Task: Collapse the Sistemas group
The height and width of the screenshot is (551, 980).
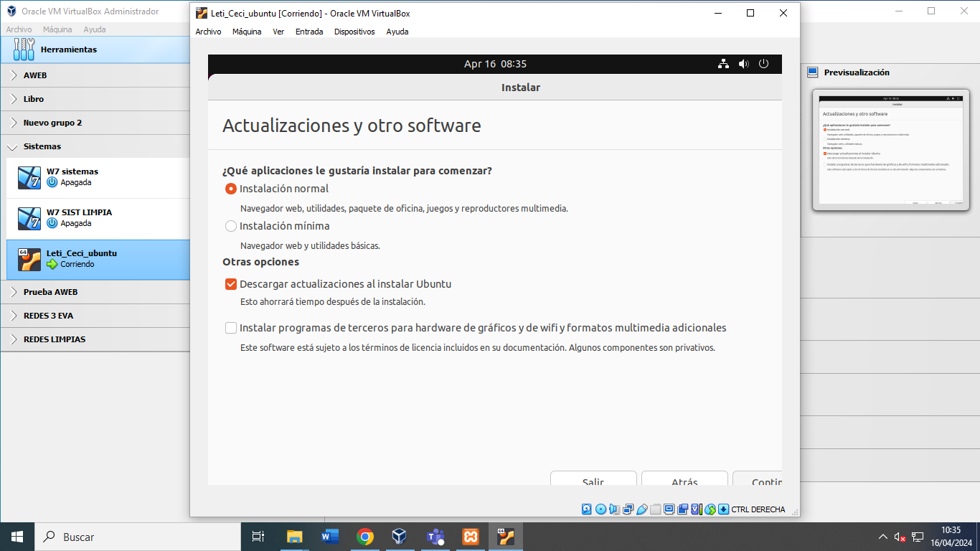Action: 12,146
